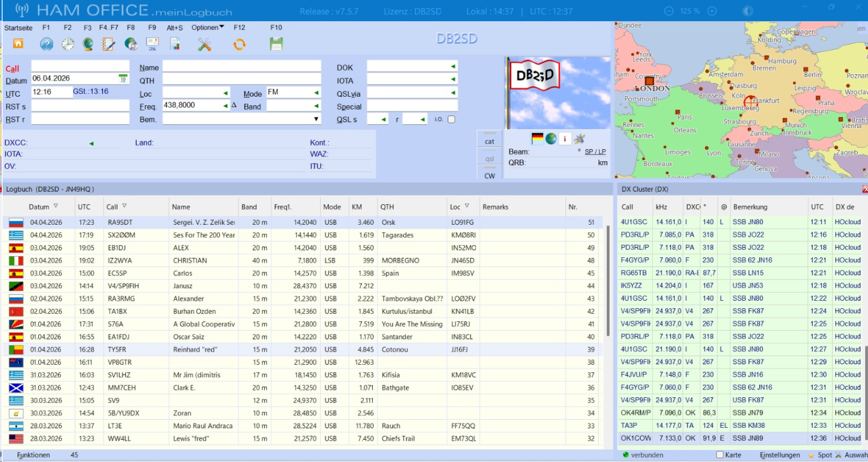The image size is (868, 462).
Task: Open the Mode selection list arrow
Action: tap(316, 93)
